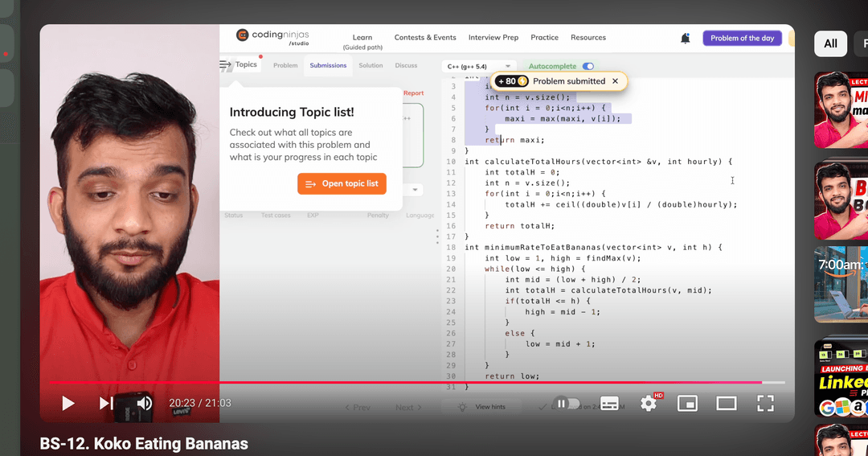Toggle the YouTube autoplay switch
This screenshot has width=868, height=456.
tap(568, 403)
